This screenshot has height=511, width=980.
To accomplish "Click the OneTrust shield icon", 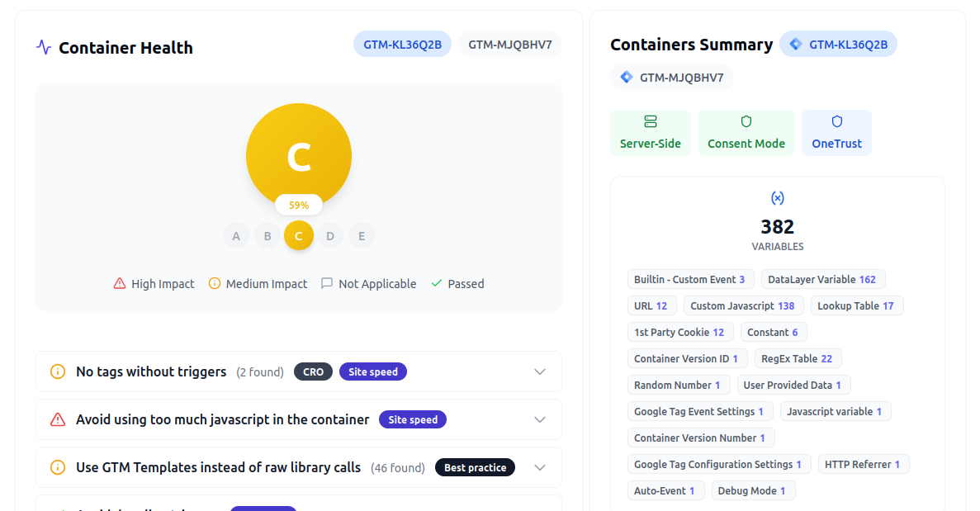I will 836,121.
